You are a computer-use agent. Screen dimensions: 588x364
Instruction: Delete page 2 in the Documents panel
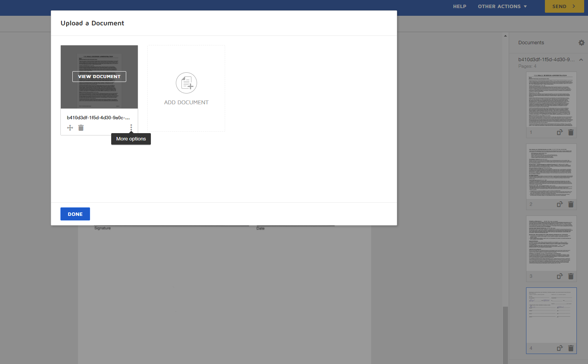tap(571, 204)
